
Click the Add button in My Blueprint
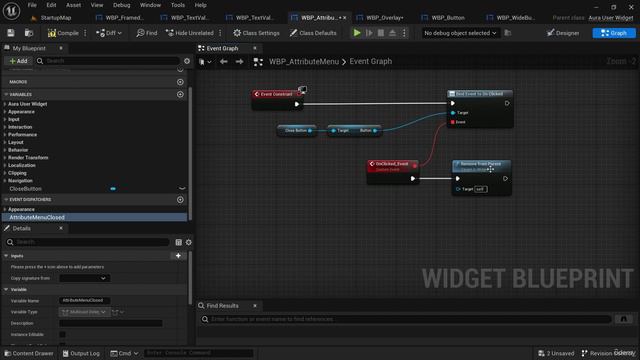pos(19,61)
